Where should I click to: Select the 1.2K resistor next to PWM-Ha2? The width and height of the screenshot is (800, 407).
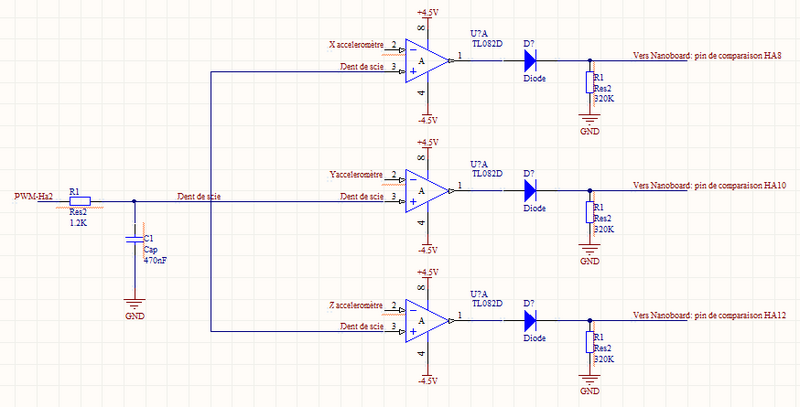click(78, 200)
